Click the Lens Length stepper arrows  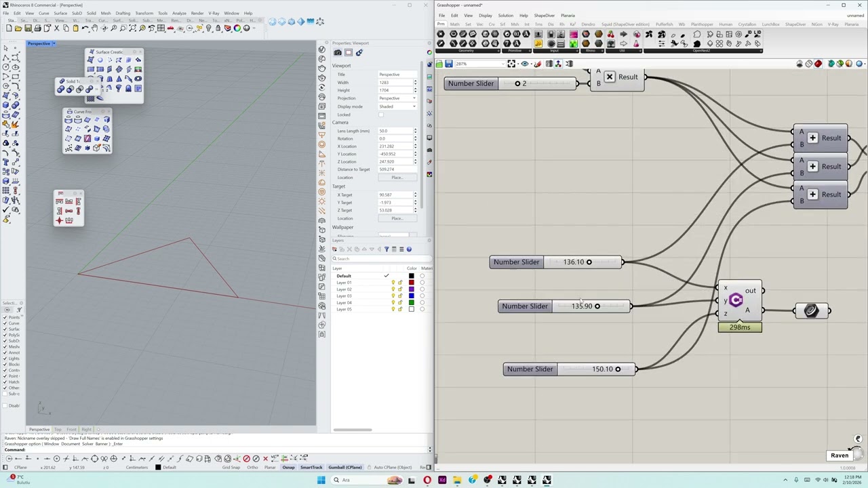415,131
